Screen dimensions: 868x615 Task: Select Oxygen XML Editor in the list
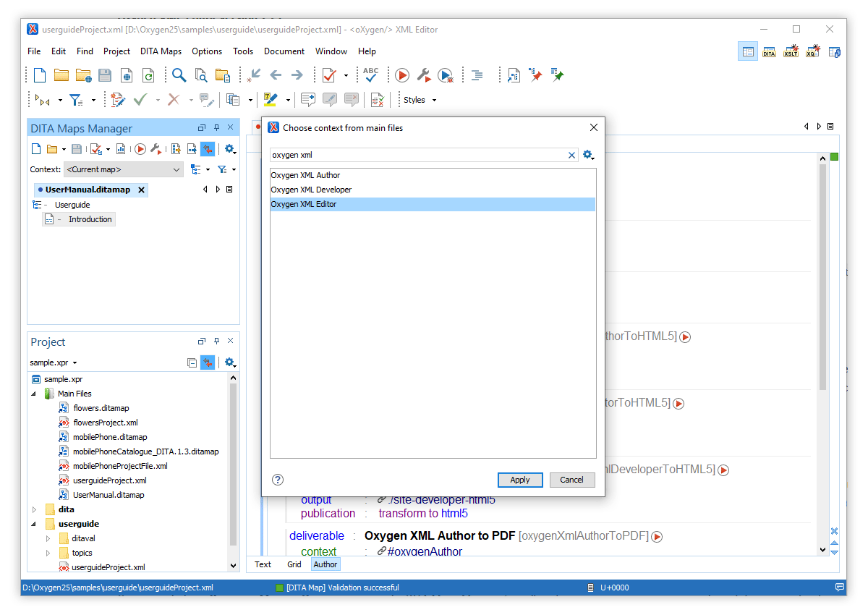pyautogui.click(x=433, y=204)
